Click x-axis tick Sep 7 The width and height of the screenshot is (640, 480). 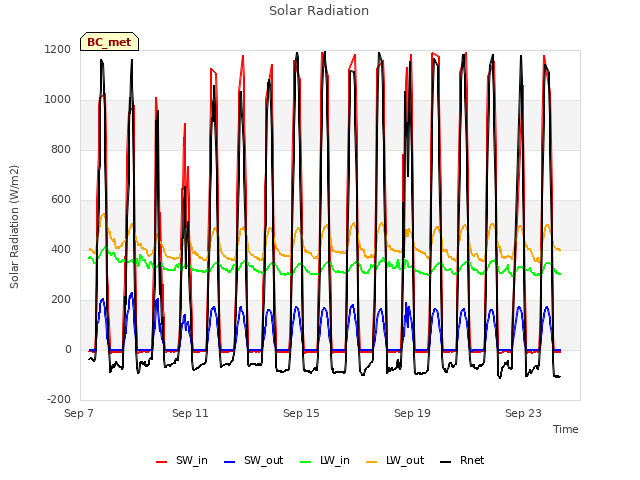tap(79, 413)
